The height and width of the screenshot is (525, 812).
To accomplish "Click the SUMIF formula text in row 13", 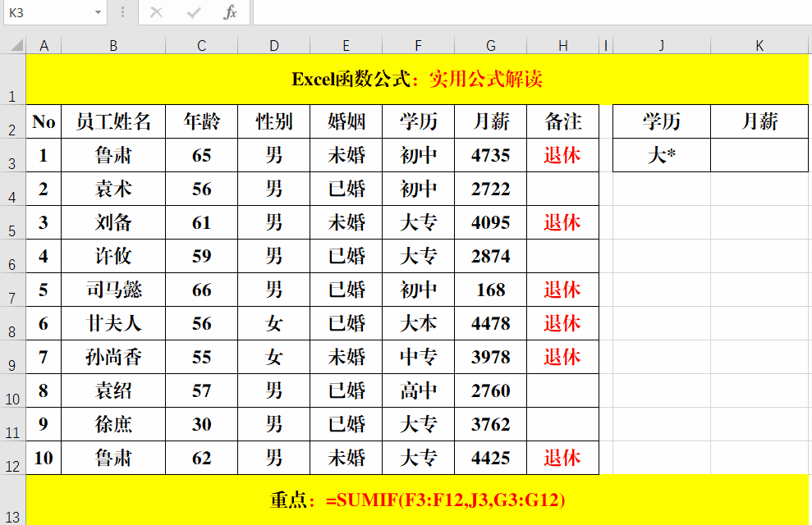I will click(445, 500).
